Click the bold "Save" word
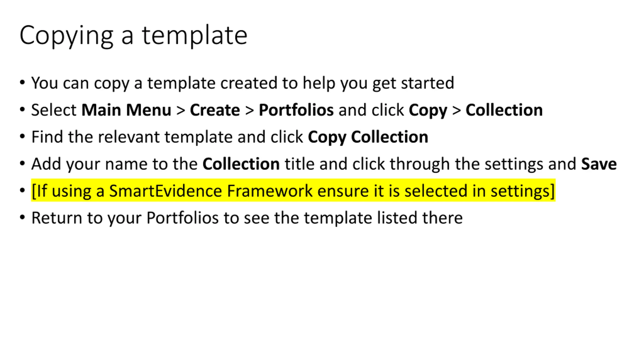Image resolution: width=644 pixels, height=362 pixels. coord(599,164)
